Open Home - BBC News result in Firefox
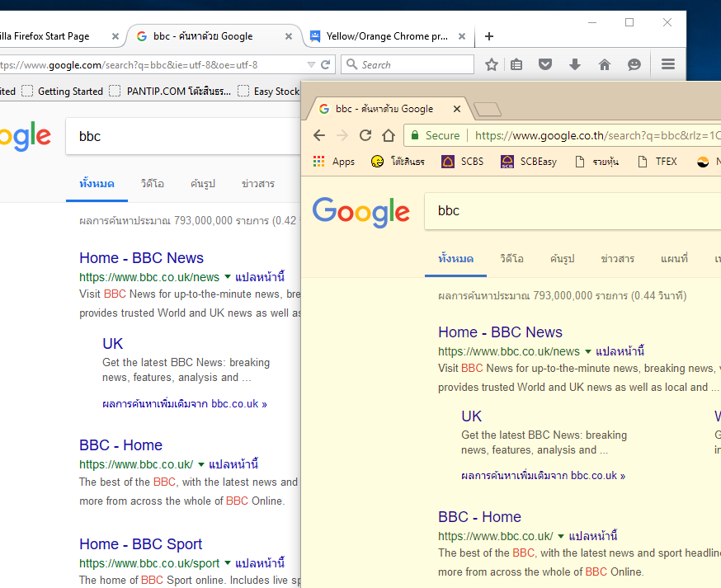This screenshot has width=721, height=588. coord(141,258)
